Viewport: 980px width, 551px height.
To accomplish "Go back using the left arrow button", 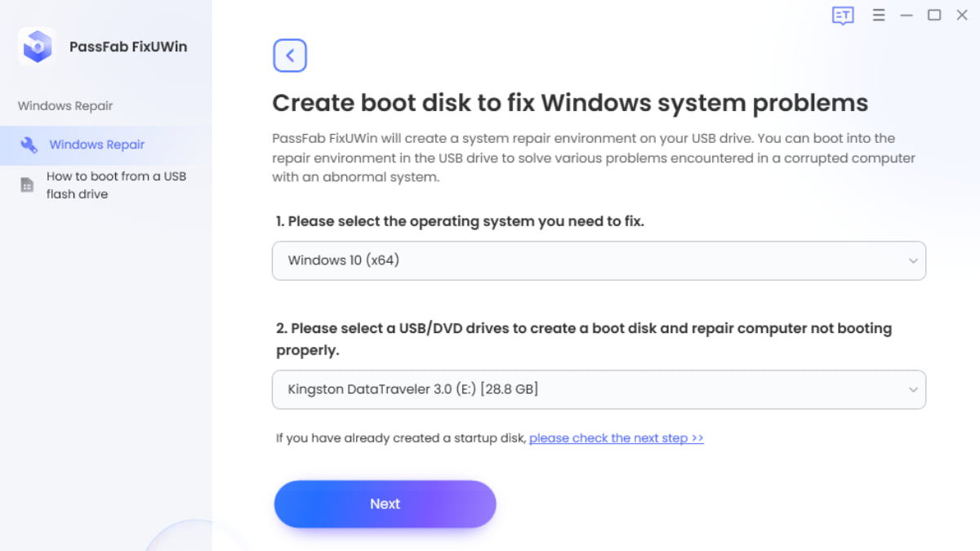I will click(x=290, y=56).
